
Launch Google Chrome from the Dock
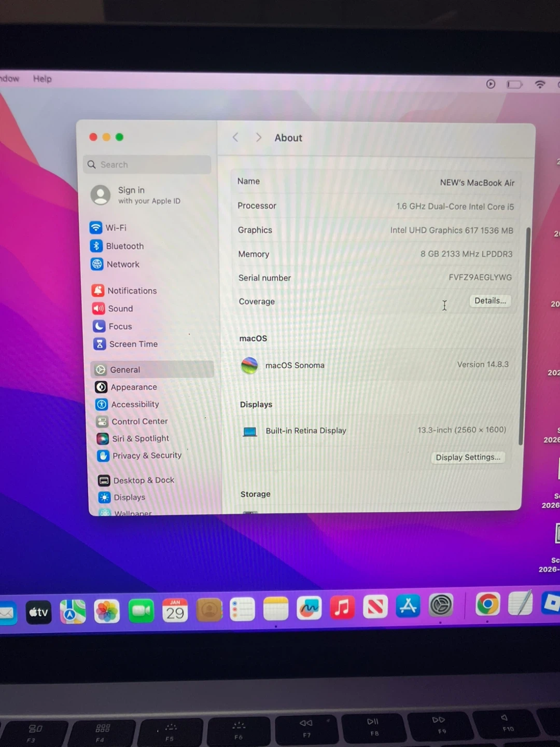(x=487, y=604)
